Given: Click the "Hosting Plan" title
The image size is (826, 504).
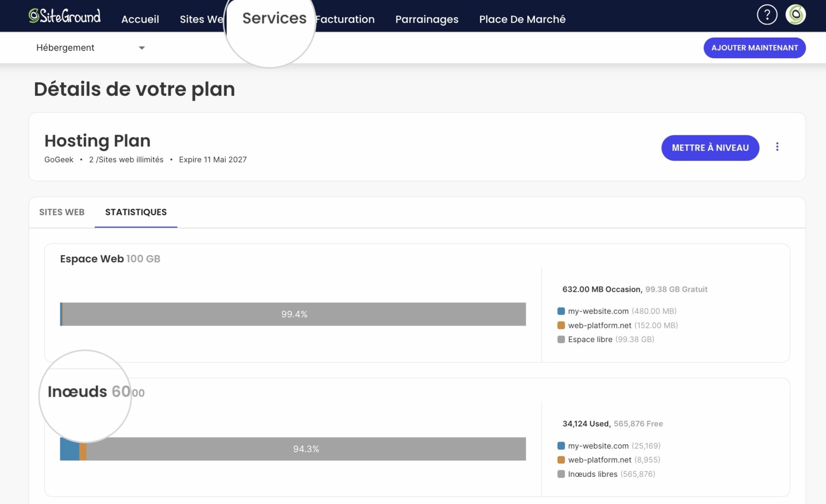Looking at the screenshot, I should point(97,141).
